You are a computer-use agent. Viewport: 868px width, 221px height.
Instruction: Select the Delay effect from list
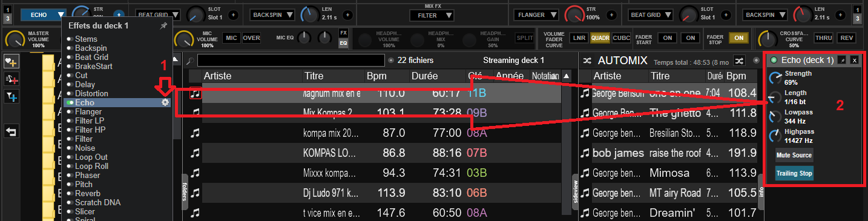click(85, 85)
